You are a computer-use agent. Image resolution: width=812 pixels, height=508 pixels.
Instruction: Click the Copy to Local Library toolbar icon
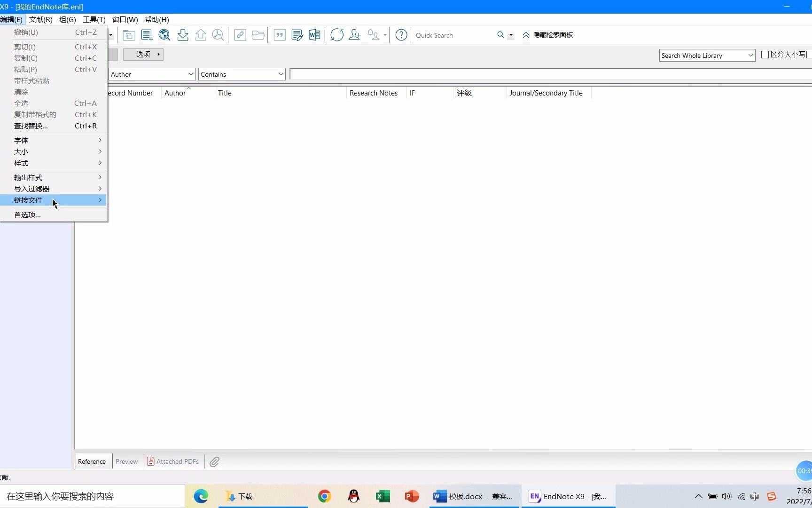click(x=129, y=35)
